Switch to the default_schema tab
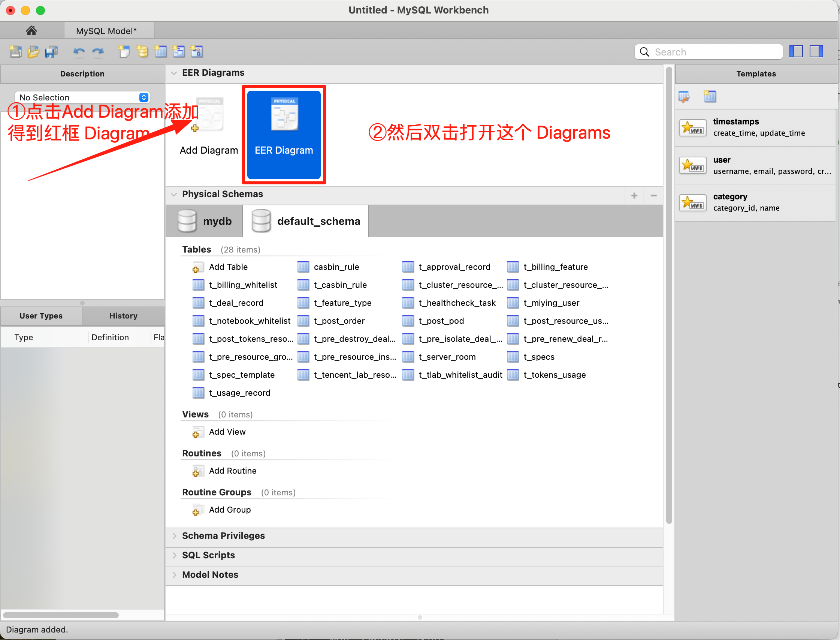This screenshot has width=840, height=640. pos(305,221)
